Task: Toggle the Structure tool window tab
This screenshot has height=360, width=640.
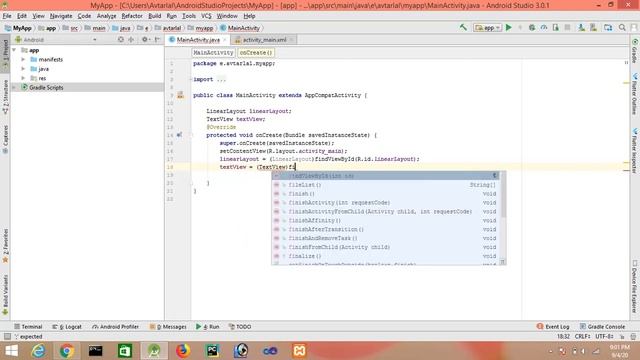Action: 5,96
